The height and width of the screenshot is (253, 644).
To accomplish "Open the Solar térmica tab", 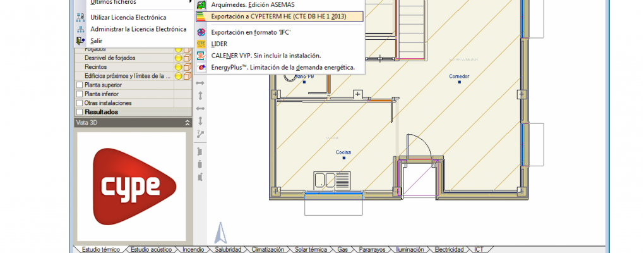I will (311, 249).
